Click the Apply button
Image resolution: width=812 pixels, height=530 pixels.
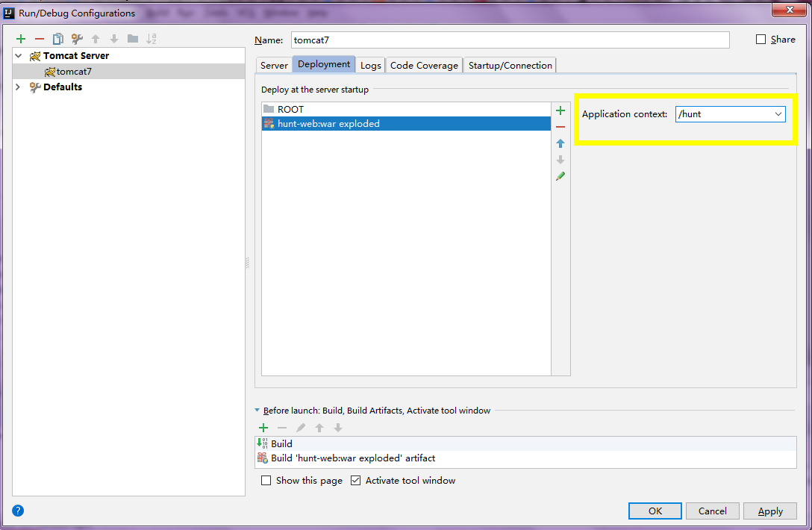(x=770, y=511)
